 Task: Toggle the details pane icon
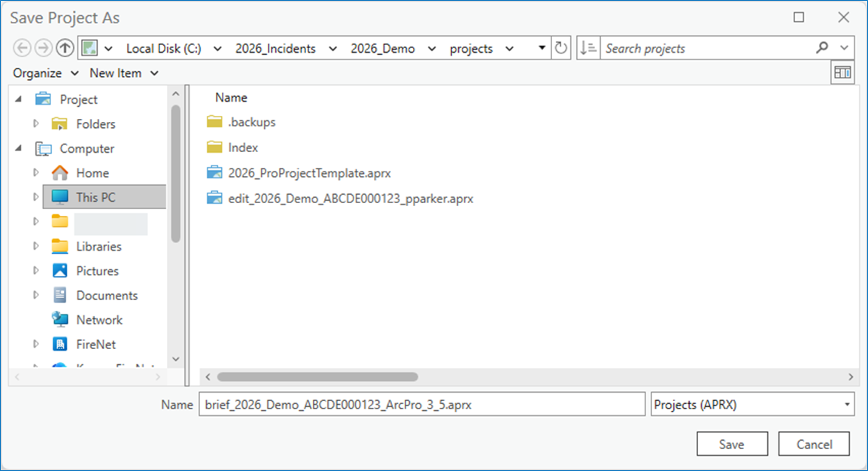842,73
